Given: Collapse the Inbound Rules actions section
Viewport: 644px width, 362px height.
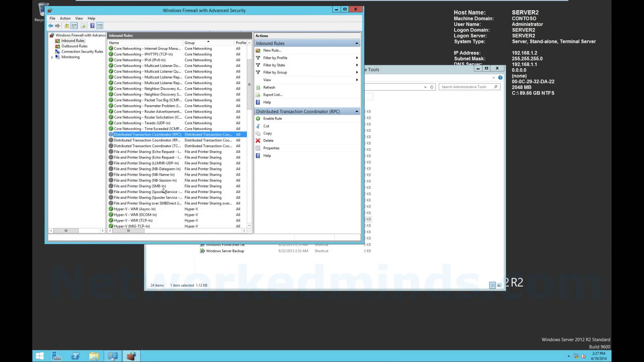Looking at the screenshot, I should click(357, 43).
